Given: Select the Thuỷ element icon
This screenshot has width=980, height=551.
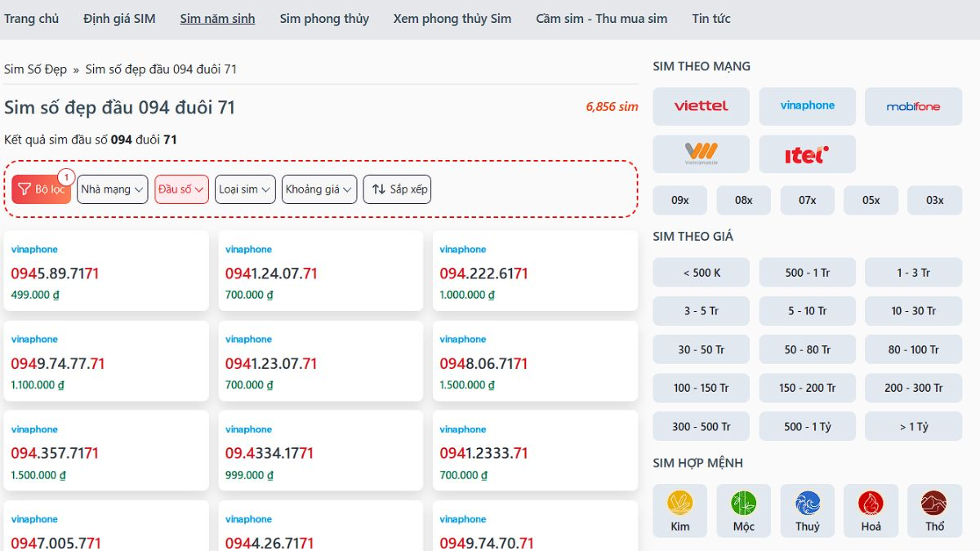Looking at the screenshot, I should tap(808, 511).
